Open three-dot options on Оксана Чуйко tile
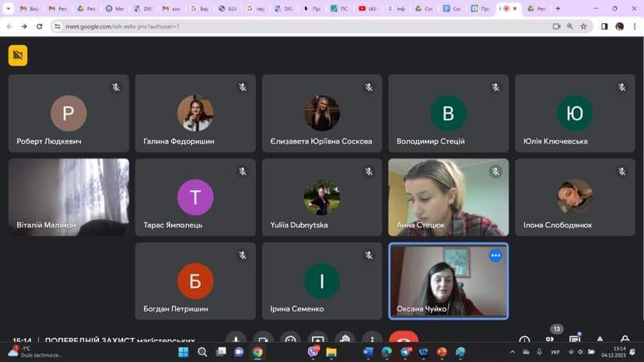This screenshot has height=362, width=644. pyautogui.click(x=495, y=256)
